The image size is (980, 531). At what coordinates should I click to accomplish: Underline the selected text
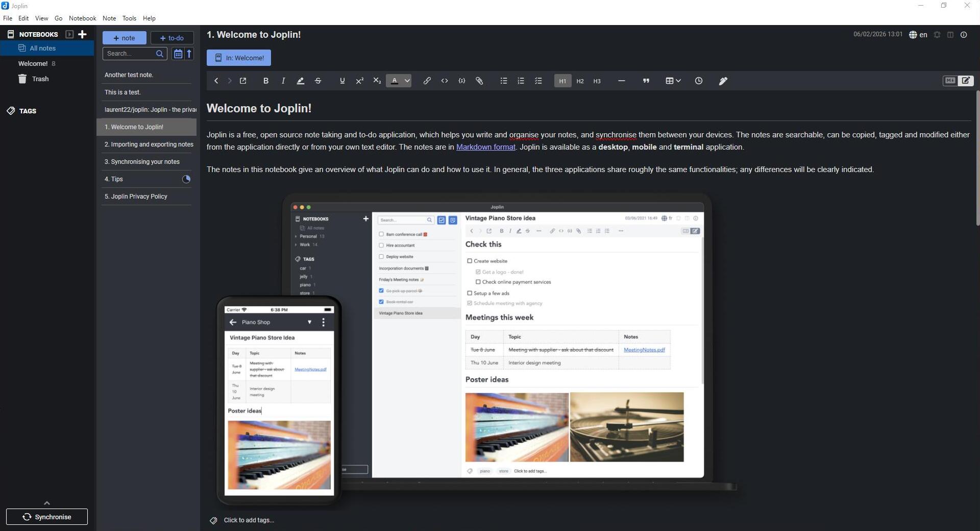pyautogui.click(x=342, y=81)
